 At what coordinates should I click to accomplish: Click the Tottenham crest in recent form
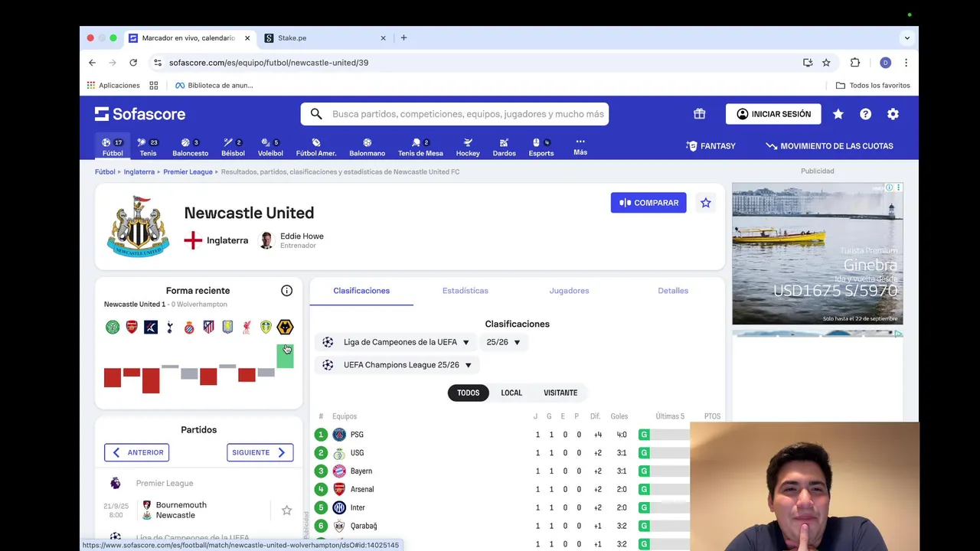point(170,328)
